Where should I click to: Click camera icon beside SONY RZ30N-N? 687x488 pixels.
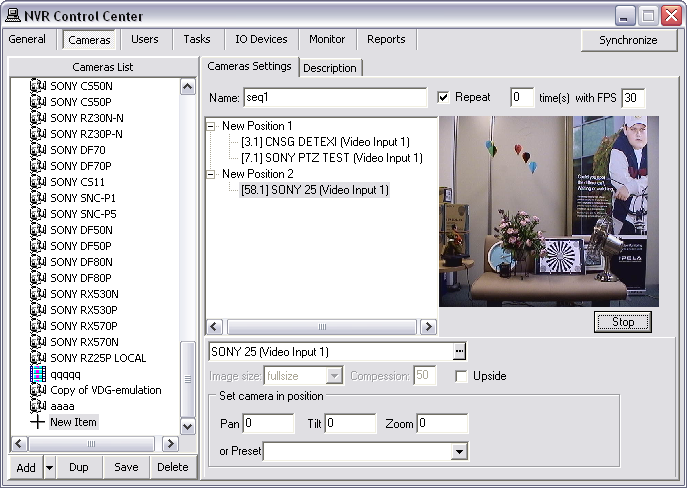(38, 118)
